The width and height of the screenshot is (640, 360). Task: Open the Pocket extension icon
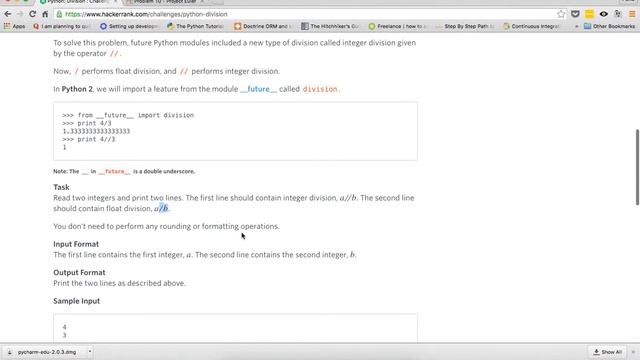coord(575,14)
